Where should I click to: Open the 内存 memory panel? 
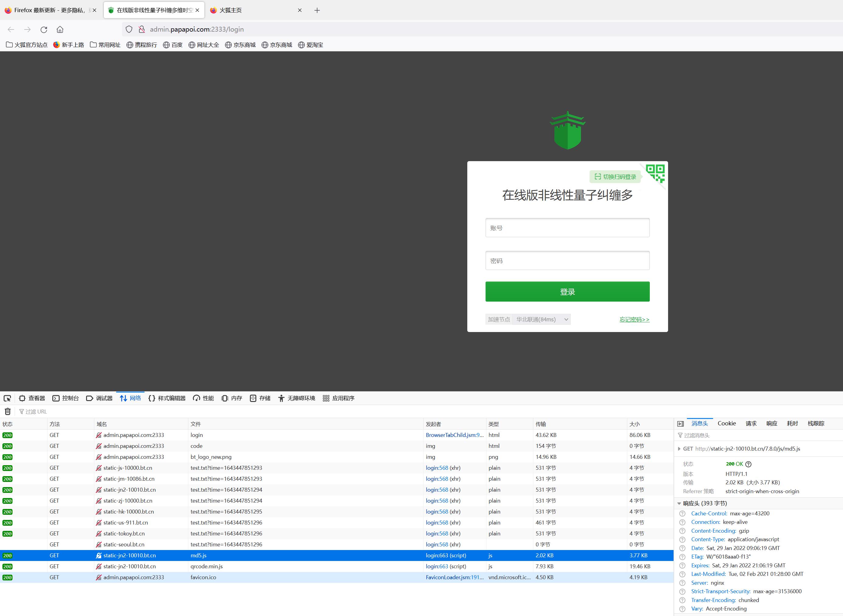coord(232,398)
